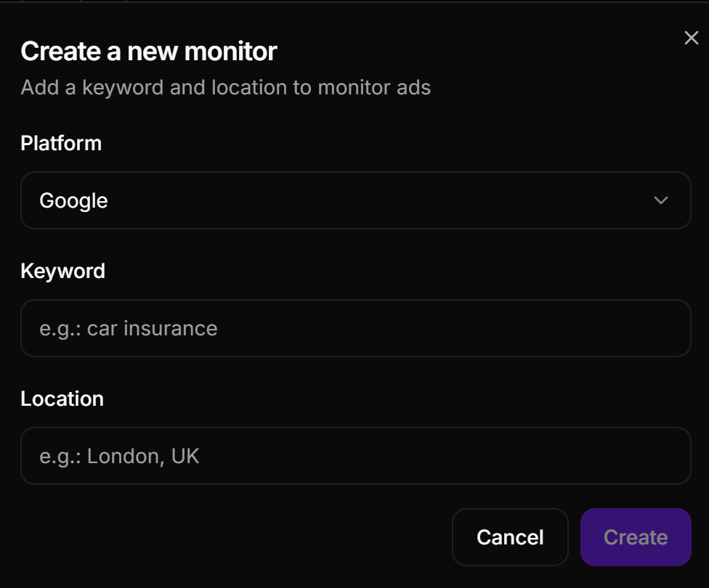
Task: Click the 'Create' text on the submit button
Action: click(636, 537)
